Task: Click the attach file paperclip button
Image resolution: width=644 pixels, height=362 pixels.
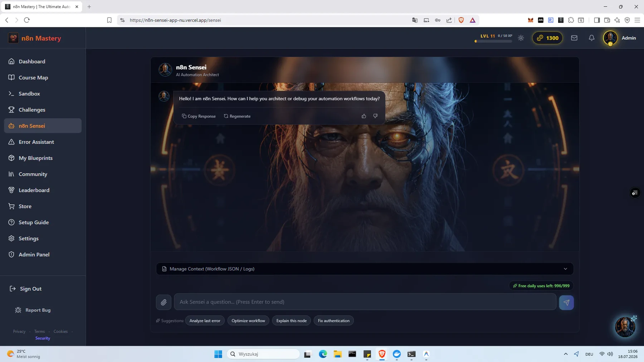Action: 164,302
